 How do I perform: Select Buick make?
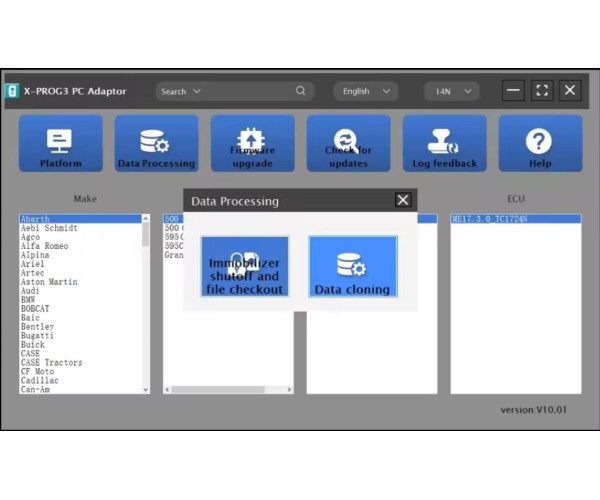coord(80,345)
